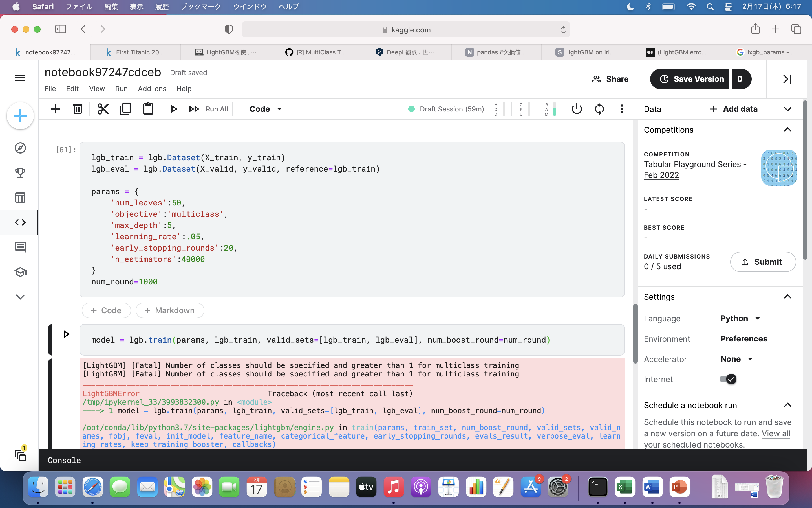Add a new cell with plus icon
The height and width of the screenshot is (508, 812).
coord(55,109)
